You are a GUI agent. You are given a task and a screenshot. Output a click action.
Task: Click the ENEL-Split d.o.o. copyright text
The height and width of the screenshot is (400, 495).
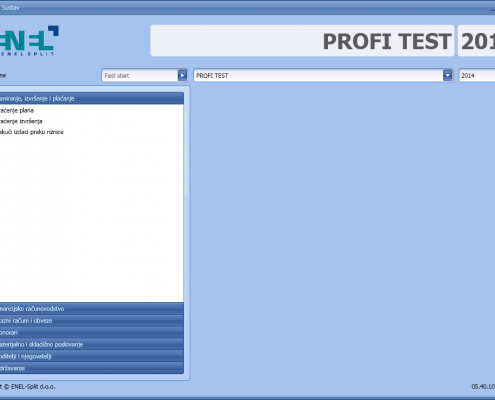[28, 387]
